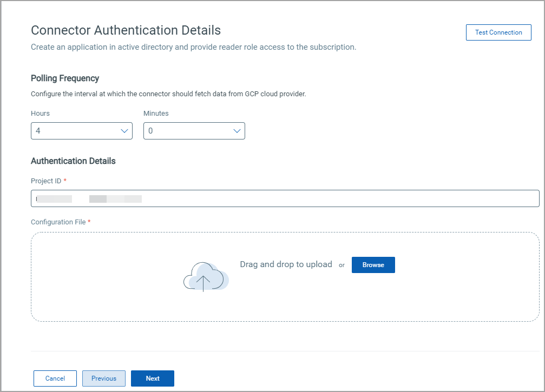
Task: Cancel the connector setup
Action: click(x=55, y=378)
